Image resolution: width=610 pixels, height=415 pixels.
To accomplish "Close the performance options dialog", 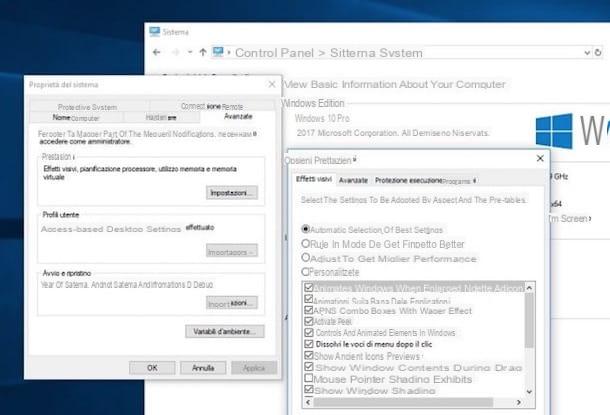I will click(x=540, y=158).
